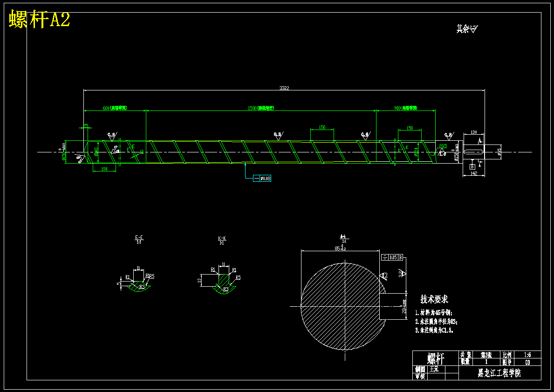The height and width of the screenshot is (392, 554).
Task: Click the "审核" label in title block
Action: (x=420, y=377)
